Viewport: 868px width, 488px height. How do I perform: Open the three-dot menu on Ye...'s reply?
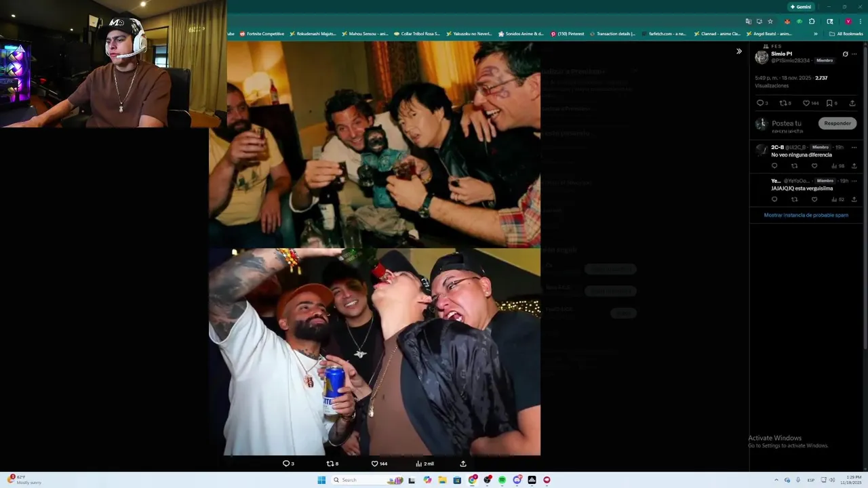pyautogui.click(x=854, y=181)
